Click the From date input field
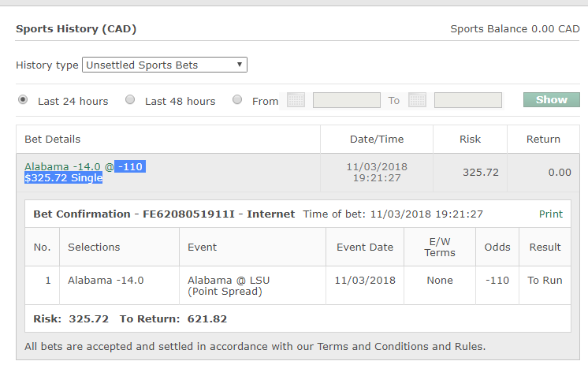The image size is (588, 376). click(346, 100)
